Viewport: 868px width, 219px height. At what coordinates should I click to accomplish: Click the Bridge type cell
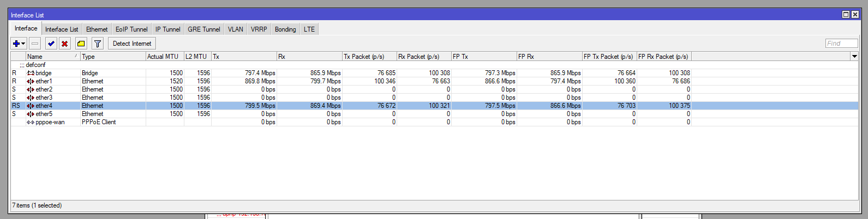[90, 73]
